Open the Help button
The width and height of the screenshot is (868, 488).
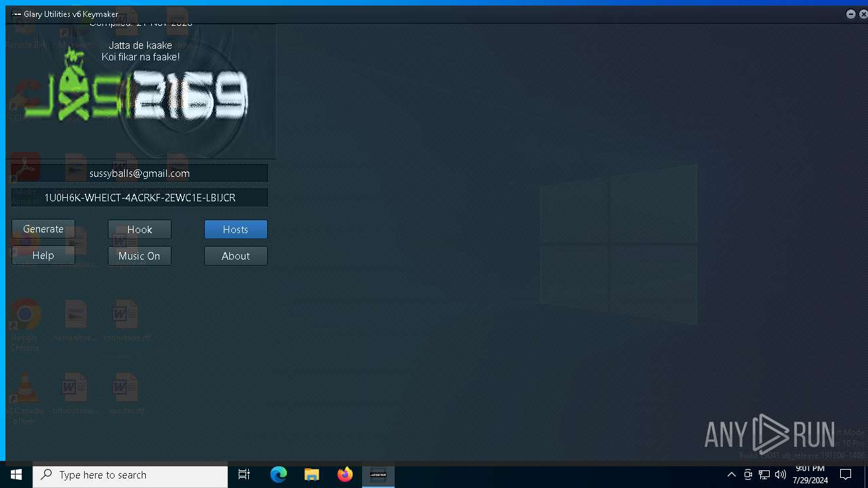click(43, 256)
